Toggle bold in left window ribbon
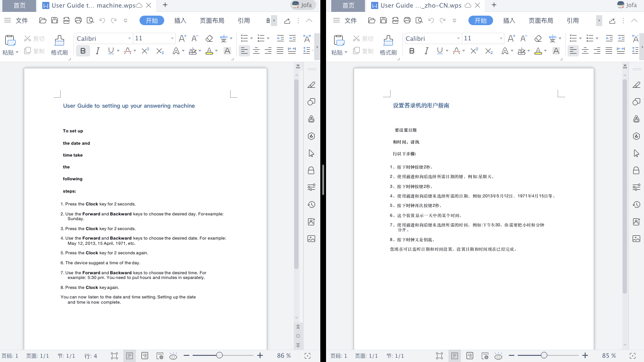Viewport: 644px width, 362px height. coord(83,51)
